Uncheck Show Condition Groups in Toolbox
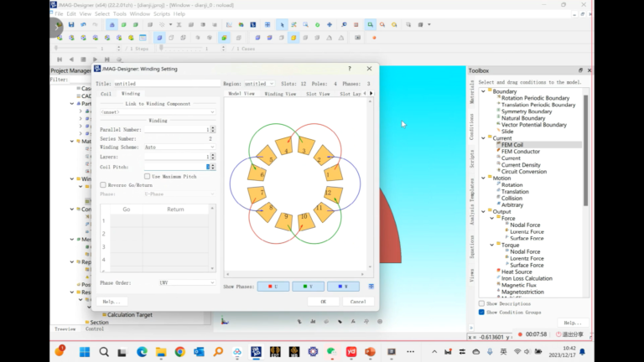644x362 pixels. click(x=481, y=313)
